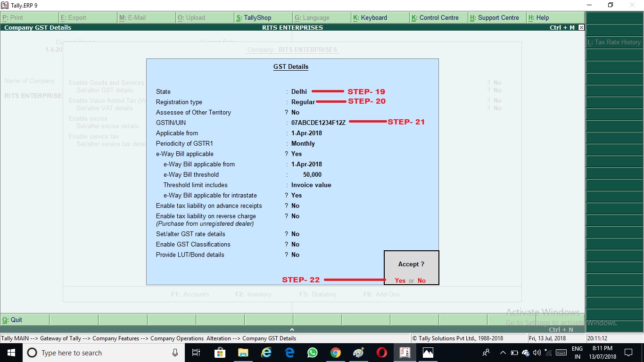Click the GST Details heading
The width and height of the screenshot is (644, 362).
[x=291, y=67]
